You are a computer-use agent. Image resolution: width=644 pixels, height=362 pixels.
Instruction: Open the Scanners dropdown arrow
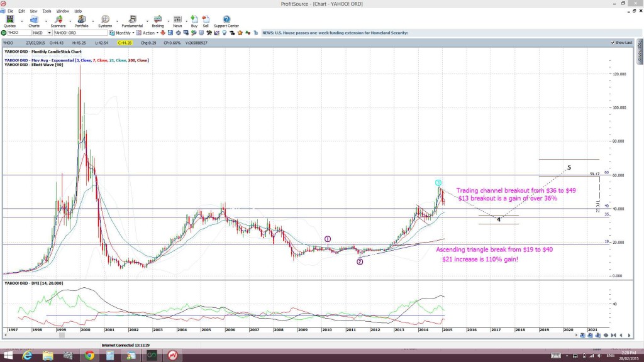(70, 21)
